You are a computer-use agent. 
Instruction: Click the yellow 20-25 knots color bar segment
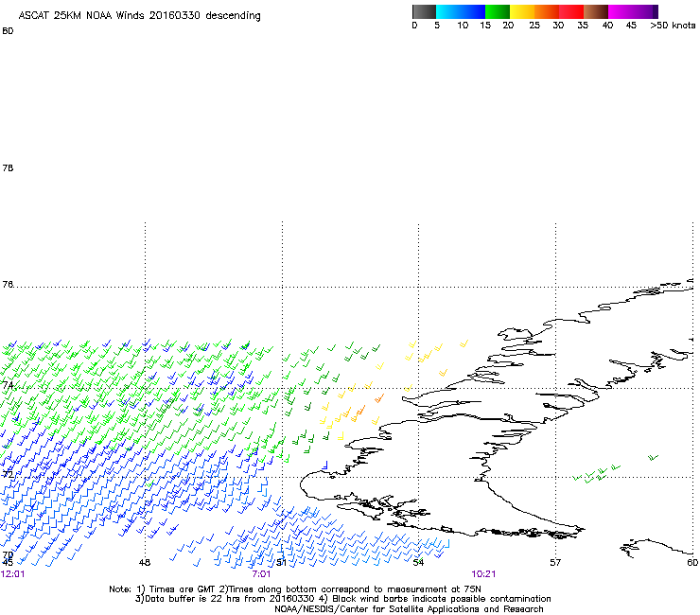[x=522, y=11]
